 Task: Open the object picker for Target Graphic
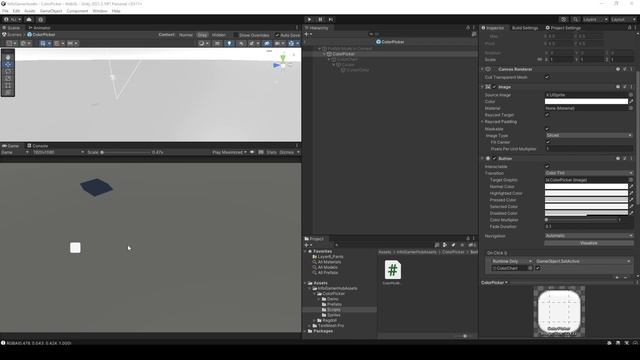(631, 180)
